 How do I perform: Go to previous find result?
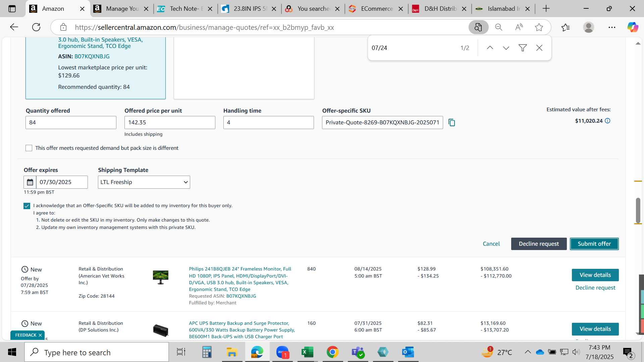click(x=490, y=48)
